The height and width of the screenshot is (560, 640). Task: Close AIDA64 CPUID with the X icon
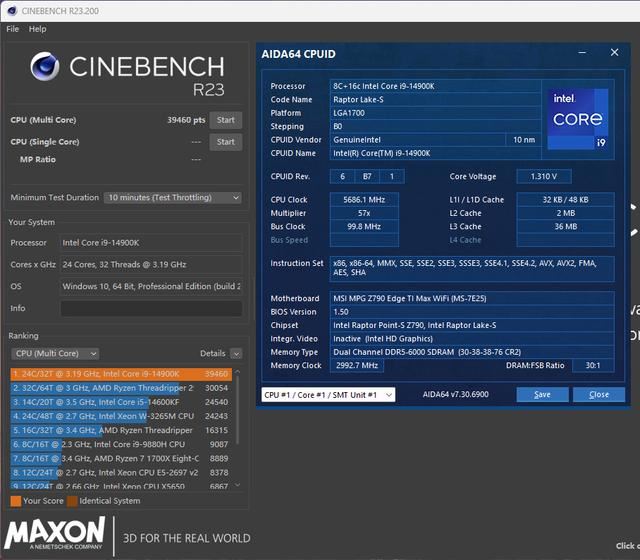tap(614, 52)
